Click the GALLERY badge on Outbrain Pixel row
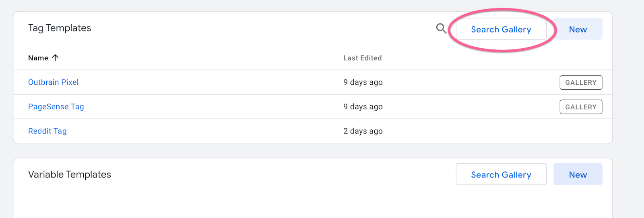This screenshot has width=644, height=218. click(x=581, y=82)
